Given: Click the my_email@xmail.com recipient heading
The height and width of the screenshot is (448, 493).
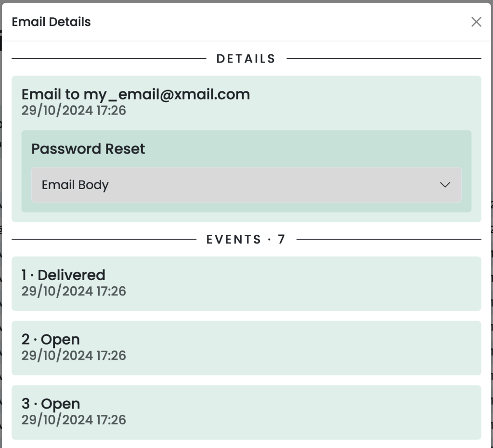Looking at the screenshot, I should (135, 94).
